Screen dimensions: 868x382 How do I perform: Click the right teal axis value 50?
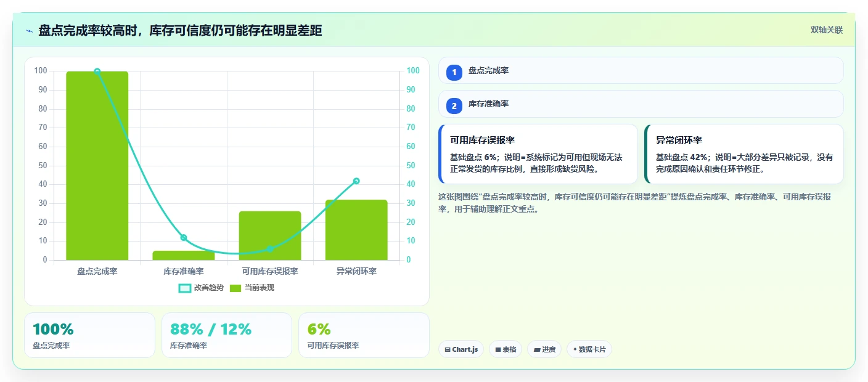tap(411, 166)
